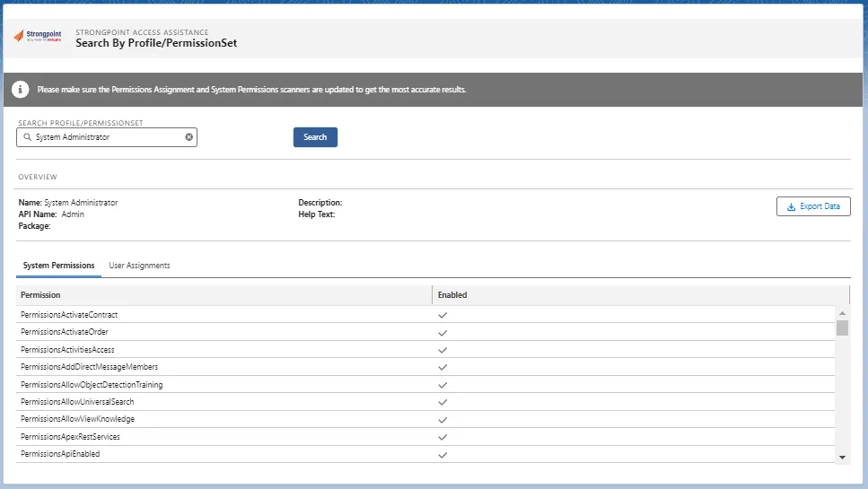Click the enabled checkmark for PermissionsAddDirectMessageMembers

point(443,367)
